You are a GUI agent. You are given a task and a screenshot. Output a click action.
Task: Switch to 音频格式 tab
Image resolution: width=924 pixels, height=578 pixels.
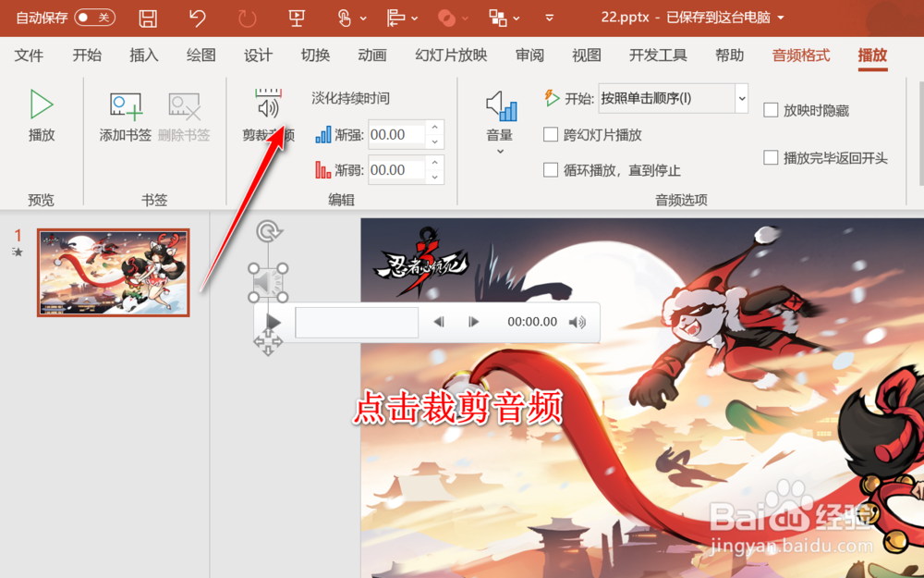[x=801, y=55]
